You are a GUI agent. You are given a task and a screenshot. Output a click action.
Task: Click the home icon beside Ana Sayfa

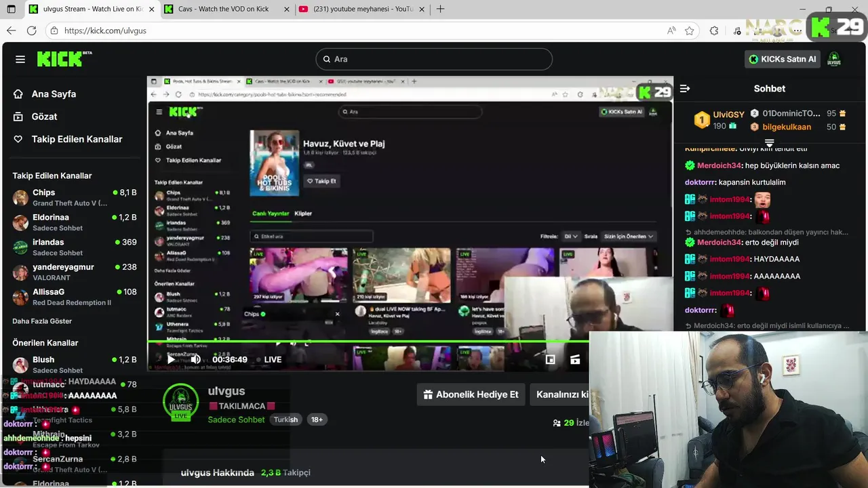pyautogui.click(x=18, y=94)
